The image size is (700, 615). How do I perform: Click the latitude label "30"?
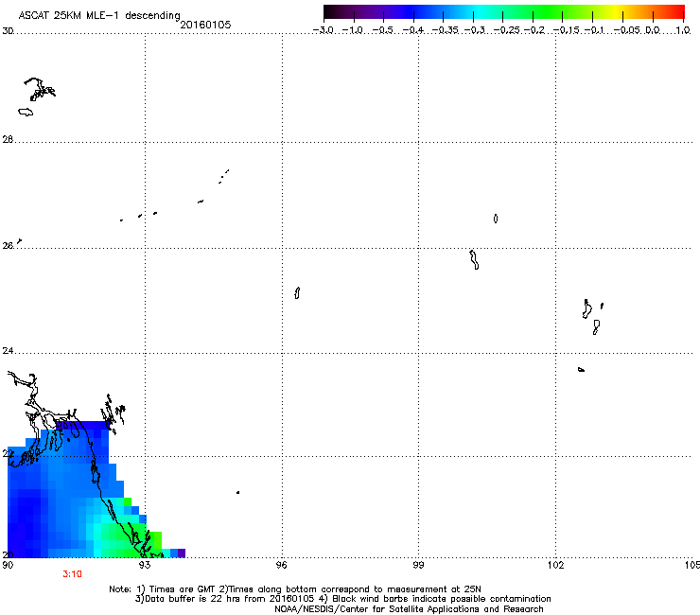8,31
